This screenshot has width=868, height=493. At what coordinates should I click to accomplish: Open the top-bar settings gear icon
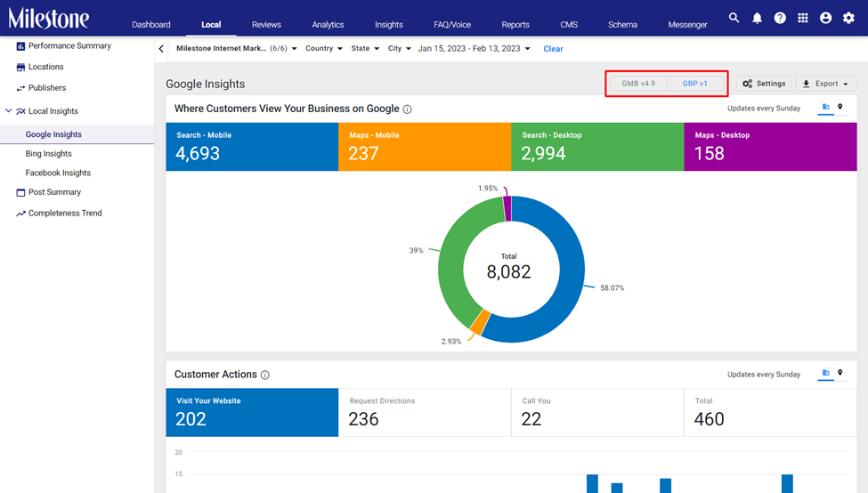click(x=848, y=18)
